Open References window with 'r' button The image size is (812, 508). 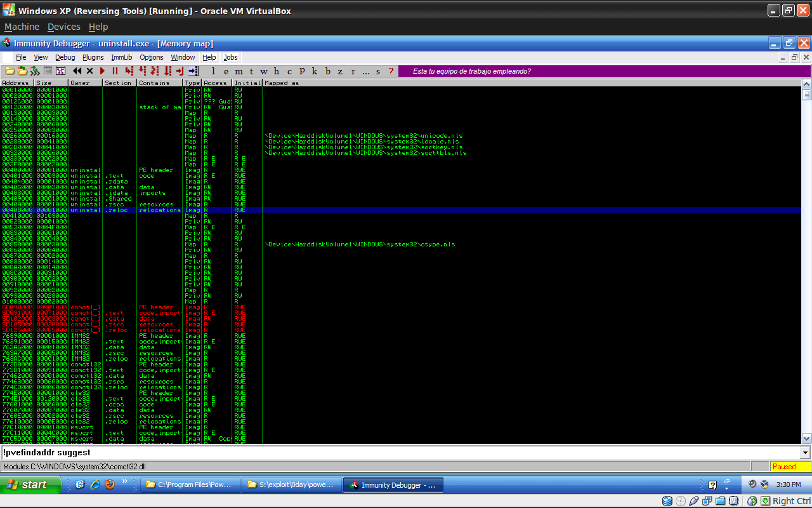pyautogui.click(x=353, y=71)
